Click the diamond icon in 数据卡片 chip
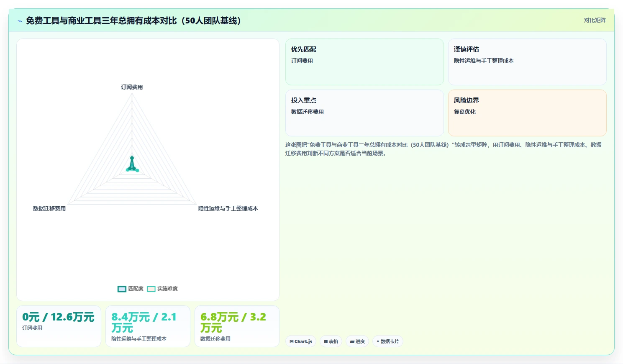 378,341
